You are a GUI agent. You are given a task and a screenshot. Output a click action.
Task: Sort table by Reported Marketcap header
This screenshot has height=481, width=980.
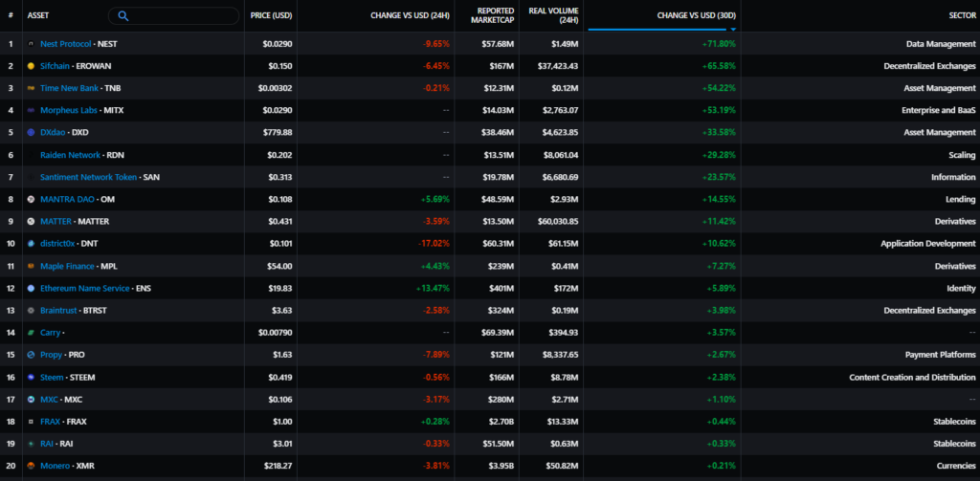click(495, 15)
